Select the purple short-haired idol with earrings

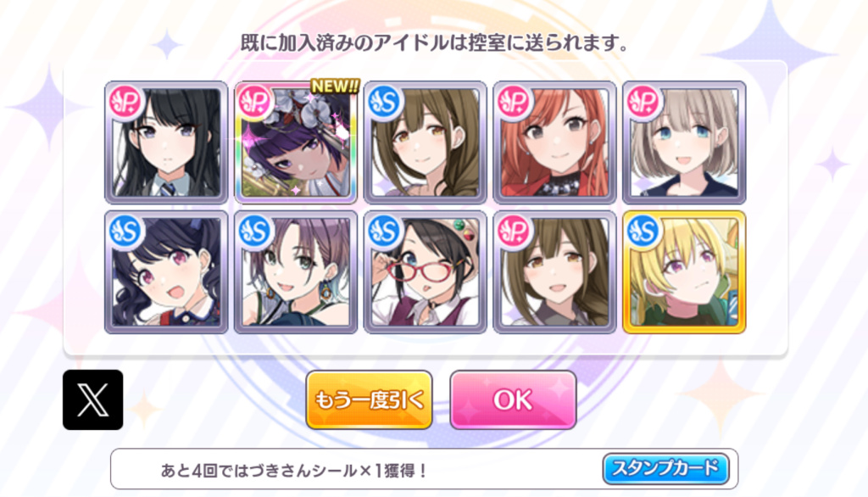296,272
